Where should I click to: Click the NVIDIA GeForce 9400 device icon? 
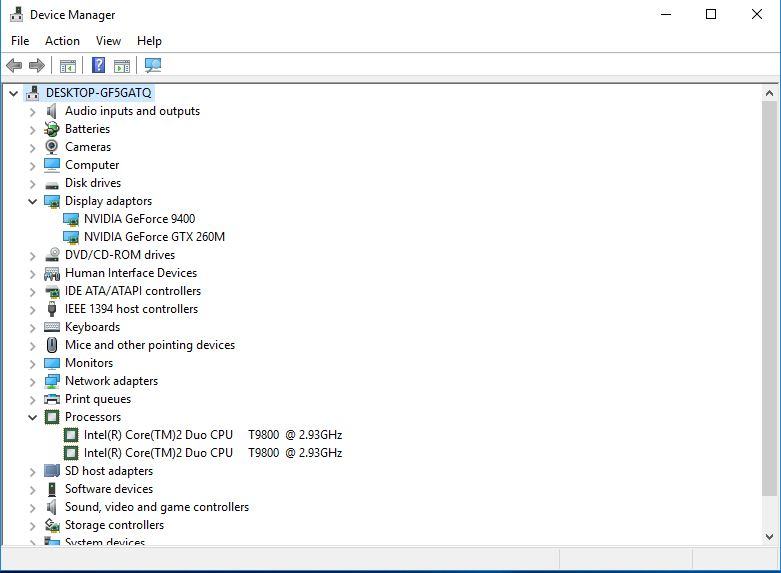71,219
